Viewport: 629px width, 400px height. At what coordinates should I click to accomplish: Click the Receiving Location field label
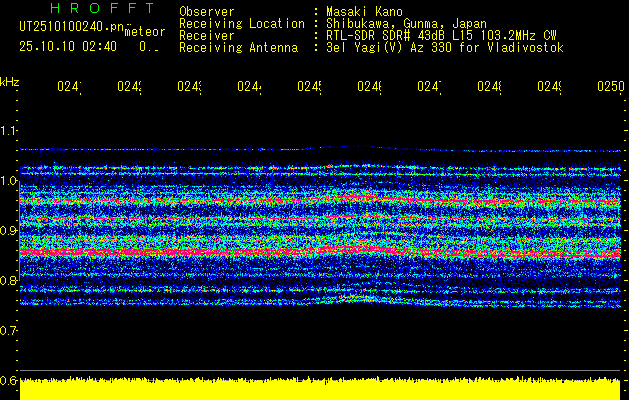point(240,23)
